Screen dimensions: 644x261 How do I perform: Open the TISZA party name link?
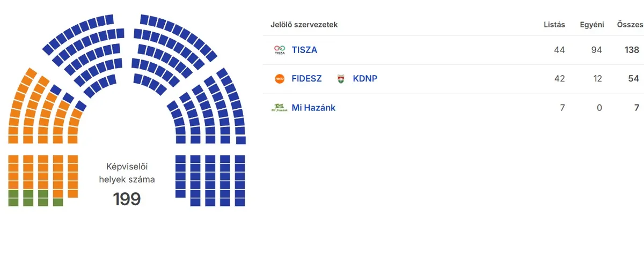[x=304, y=50]
